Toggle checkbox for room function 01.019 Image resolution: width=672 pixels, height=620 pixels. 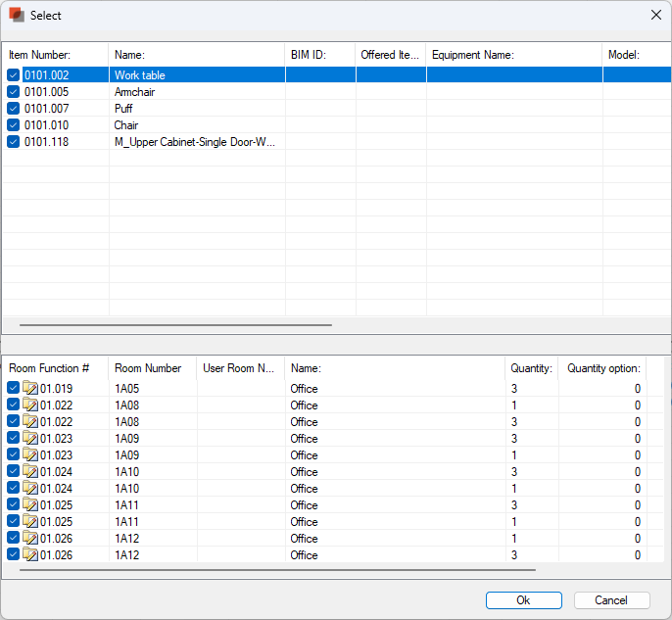pos(14,389)
